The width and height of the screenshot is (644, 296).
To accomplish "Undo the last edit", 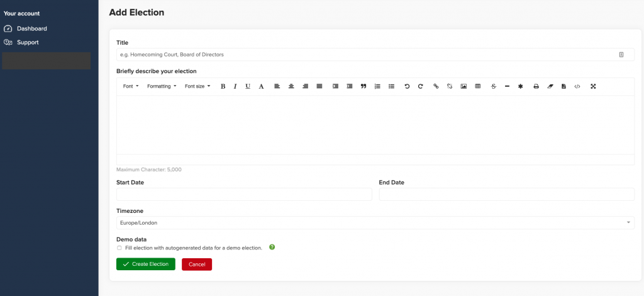I will point(407,86).
